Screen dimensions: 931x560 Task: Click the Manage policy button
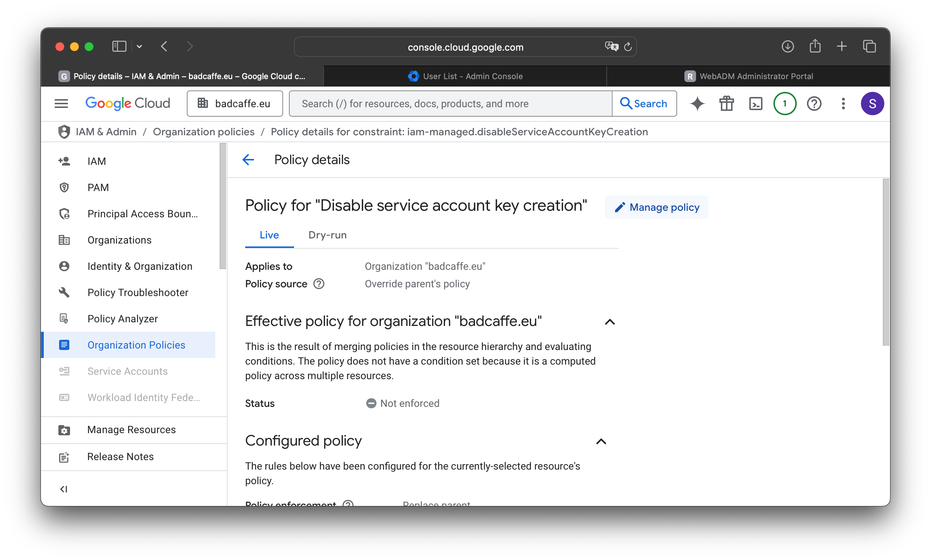[656, 207]
